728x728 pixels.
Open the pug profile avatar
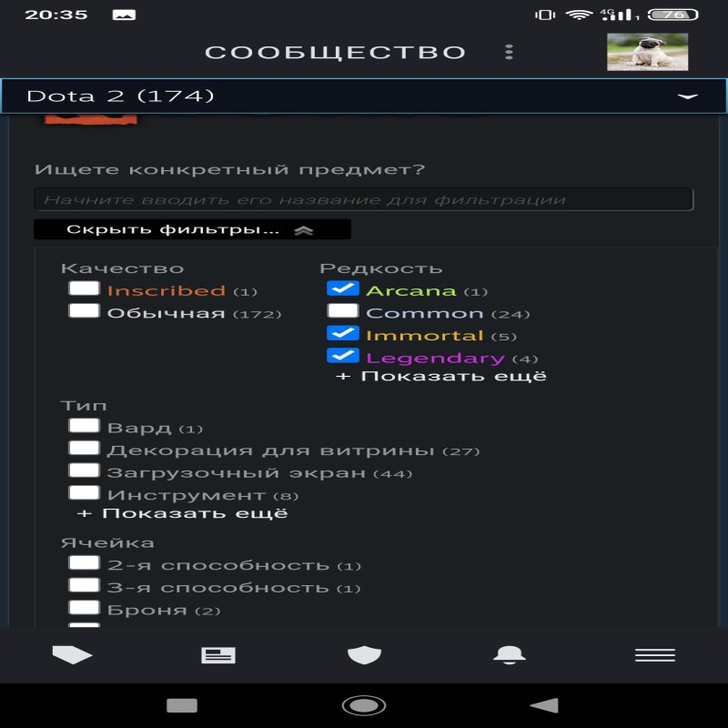647,52
